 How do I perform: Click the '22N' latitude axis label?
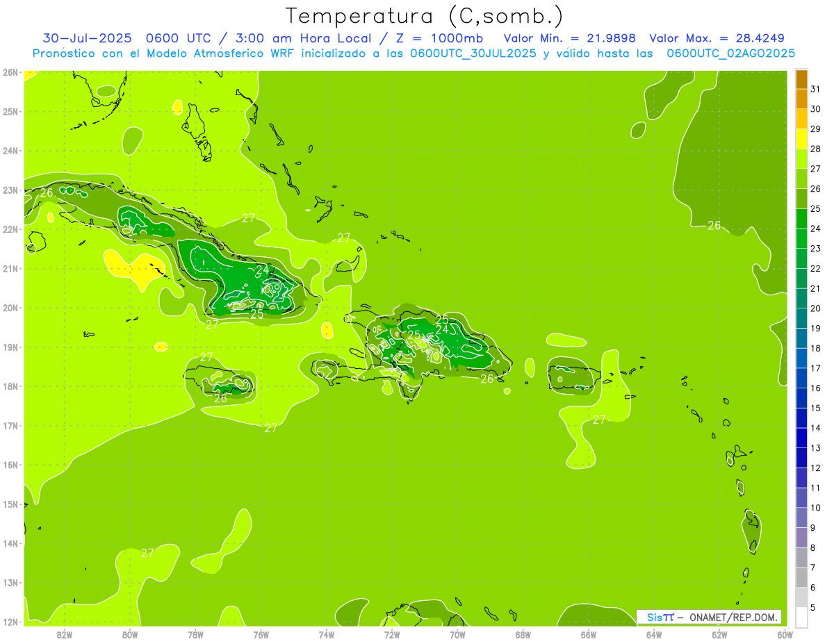tap(10, 229)
